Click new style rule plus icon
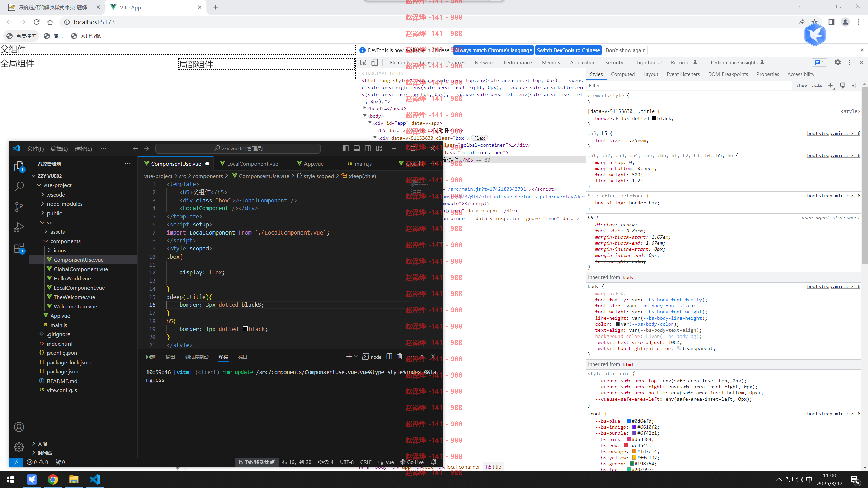Image resolution: width=868 pixels, height=488 pixels. tap(831, 86)
